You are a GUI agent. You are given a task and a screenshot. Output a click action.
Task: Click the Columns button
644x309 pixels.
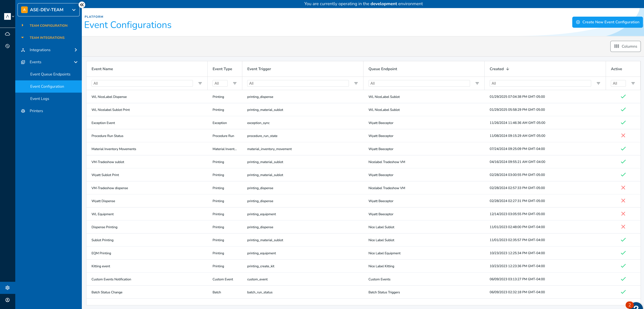(625, 47)
